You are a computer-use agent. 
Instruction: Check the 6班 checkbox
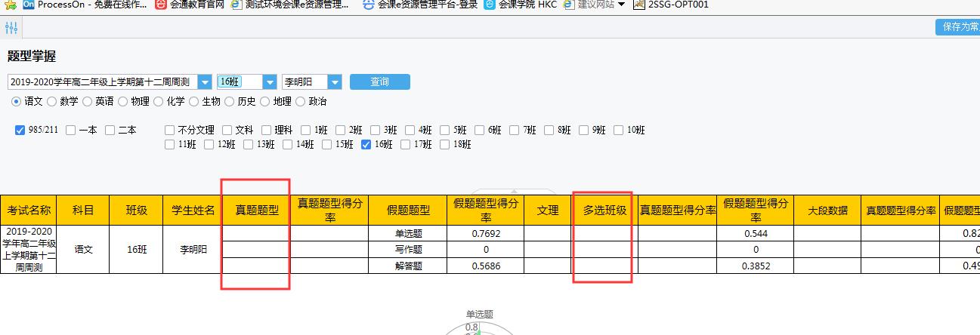coord(479,130)
